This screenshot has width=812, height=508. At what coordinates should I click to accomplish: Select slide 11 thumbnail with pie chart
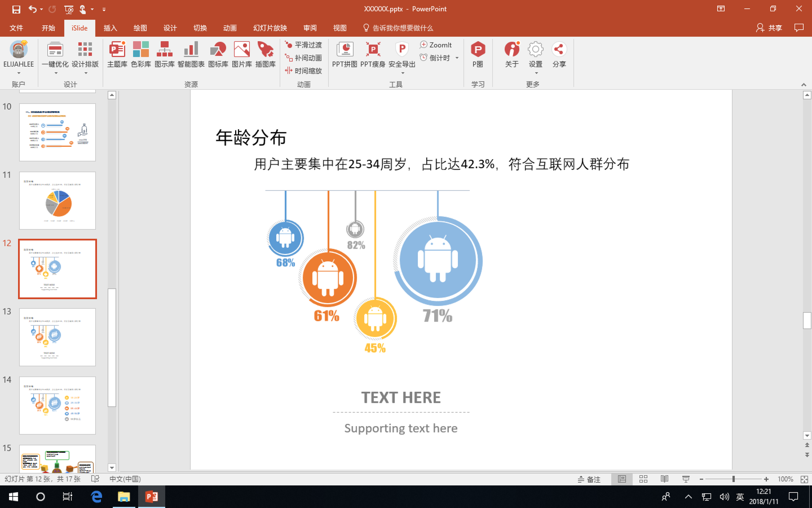pos(57,200)
